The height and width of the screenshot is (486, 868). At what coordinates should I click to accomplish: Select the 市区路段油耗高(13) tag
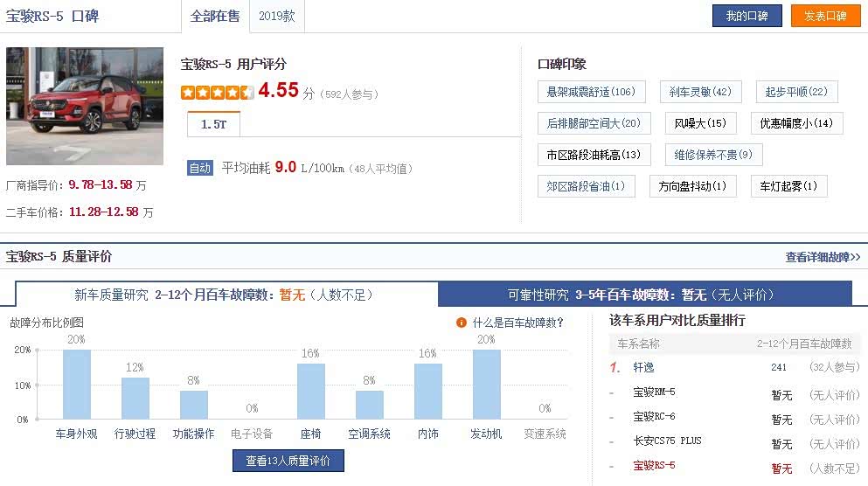(x=594, y=155)
